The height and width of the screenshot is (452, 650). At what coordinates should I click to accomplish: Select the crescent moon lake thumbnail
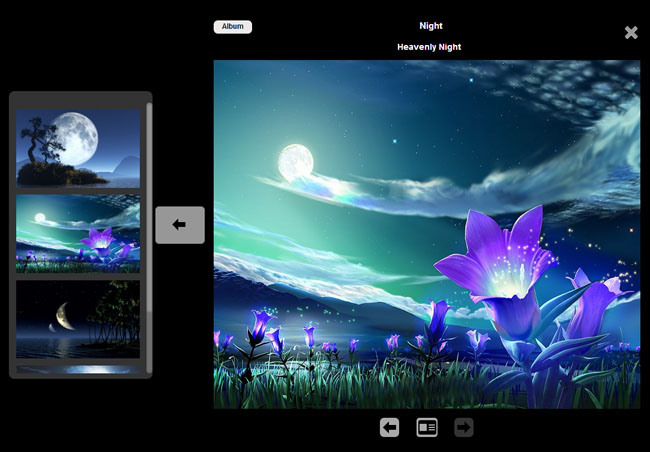pyautogui.click(x=78, y=318)
